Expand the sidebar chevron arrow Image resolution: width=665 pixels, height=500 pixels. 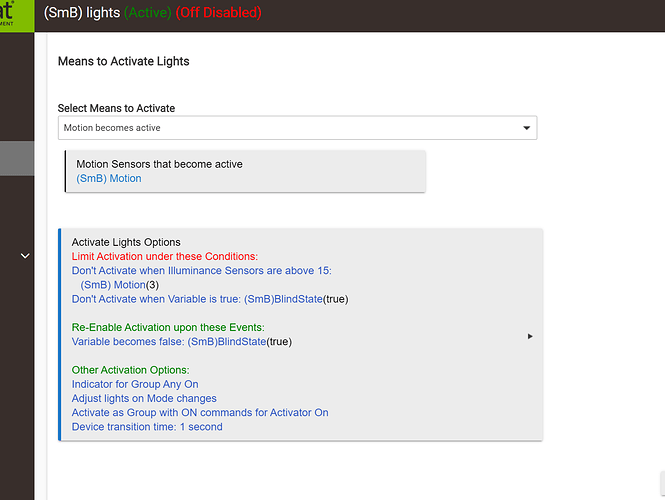25,256
